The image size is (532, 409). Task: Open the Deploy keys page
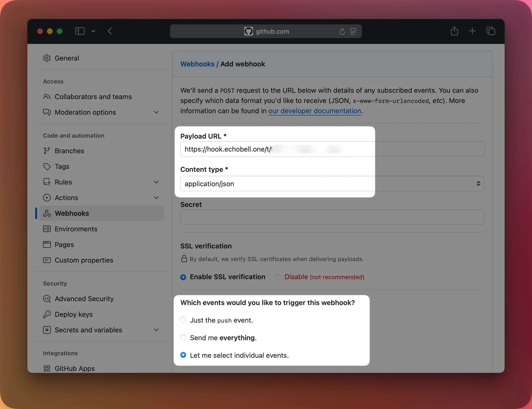(74, 314)
